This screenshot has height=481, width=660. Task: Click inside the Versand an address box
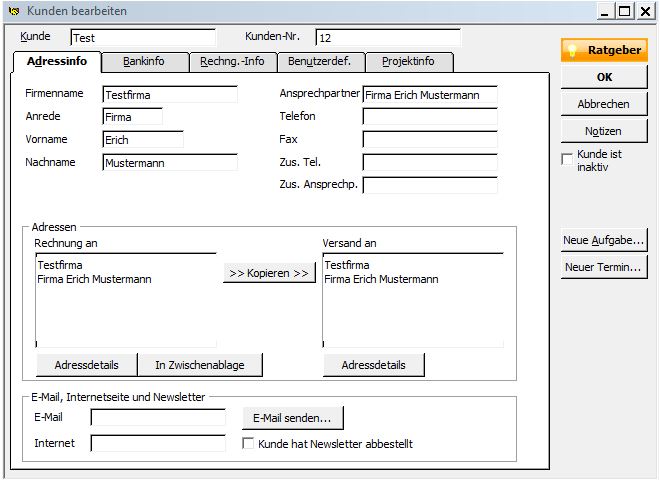point(413,300)
